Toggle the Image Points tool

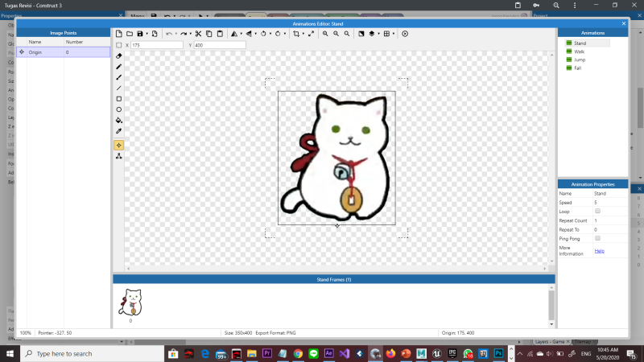(118, 146)
